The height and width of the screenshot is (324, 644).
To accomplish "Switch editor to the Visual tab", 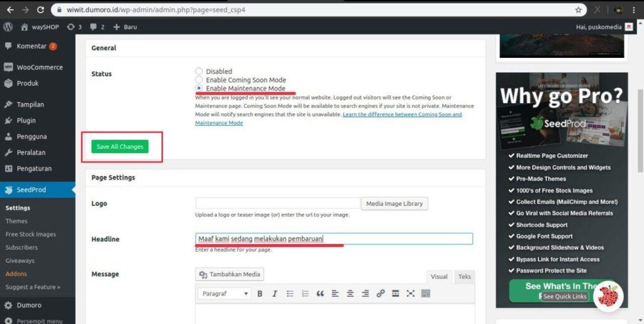I will tap(439, 276).
